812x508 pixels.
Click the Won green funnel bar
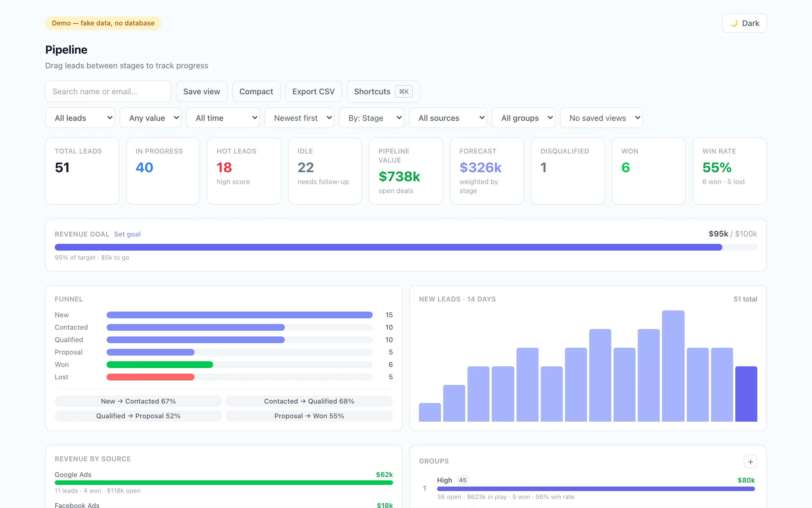(x=160, y=365)
